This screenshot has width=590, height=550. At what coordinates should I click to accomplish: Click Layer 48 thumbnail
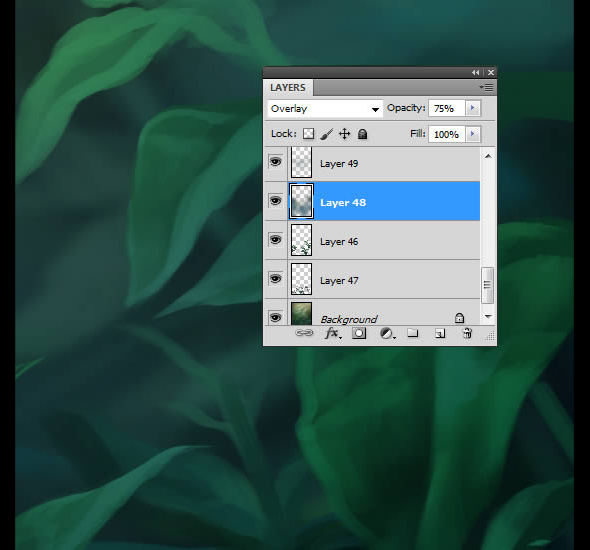point(301,201)
